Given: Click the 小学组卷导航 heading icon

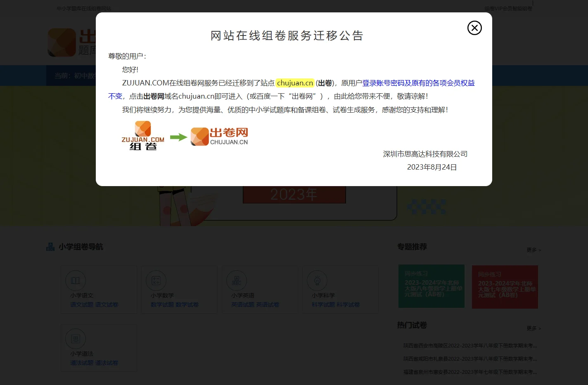Looking at the screenshot, I should coord(50,247).
